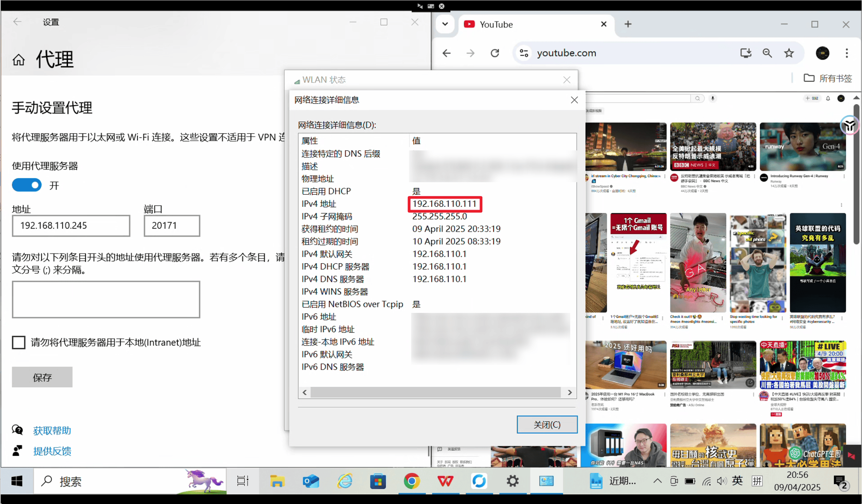This screenshot has width=862, height=504.
Task: Click Chrome's back arrow
Action: tap(447, 53)
